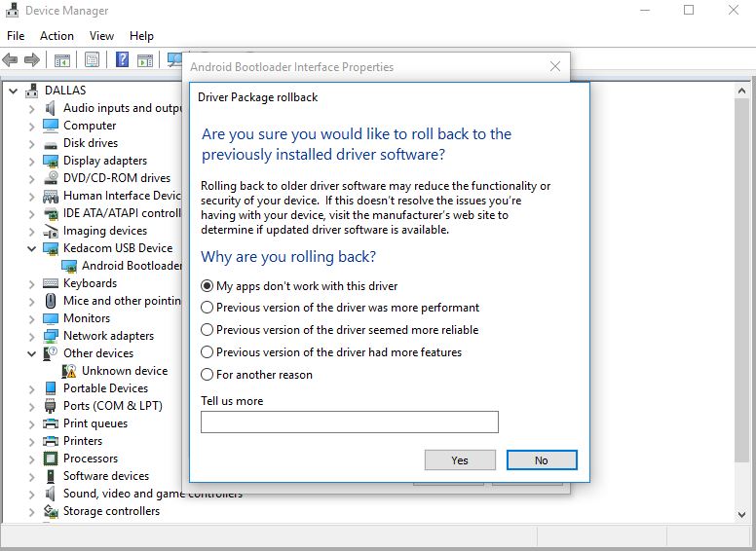Image resolution: width=756 pixels, height=551 pixels.
Task: Select the Unknown device warning icon
Action: pyautogui.click(x=69, y=371)
